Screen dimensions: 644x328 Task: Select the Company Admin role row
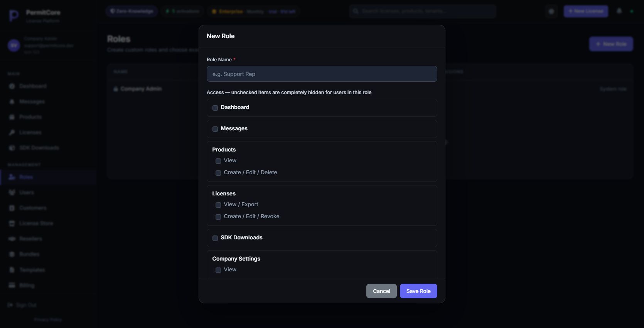click(x=370, y=89)
